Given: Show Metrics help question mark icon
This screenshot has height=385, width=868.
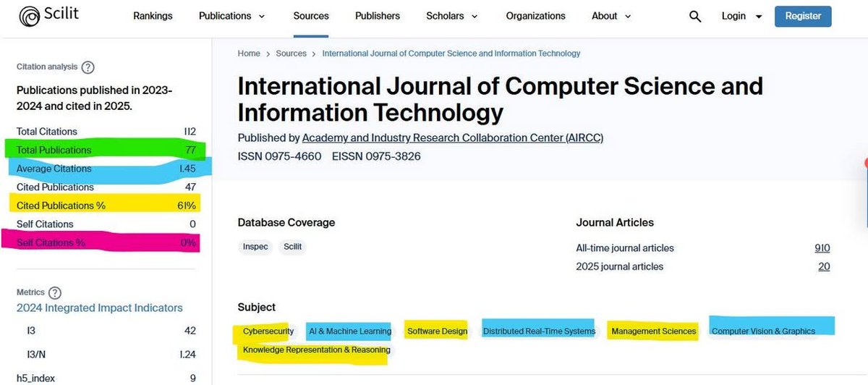Looking at the screenshot, I should [54, 292].
